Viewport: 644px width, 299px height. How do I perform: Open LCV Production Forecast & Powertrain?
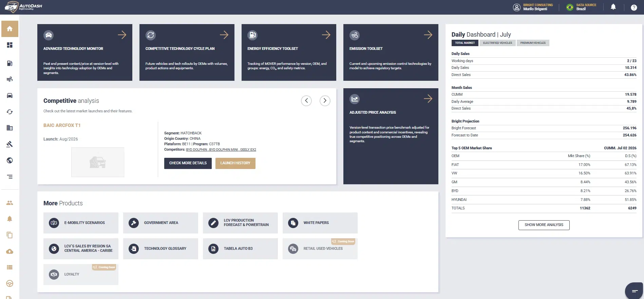pos(240,223)
